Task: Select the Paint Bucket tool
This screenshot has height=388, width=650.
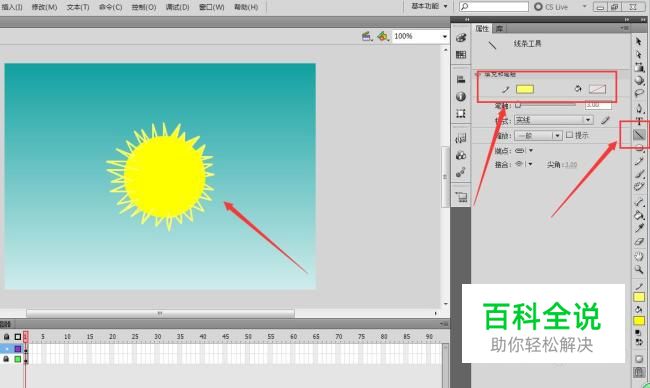Action: coord(639,215)
